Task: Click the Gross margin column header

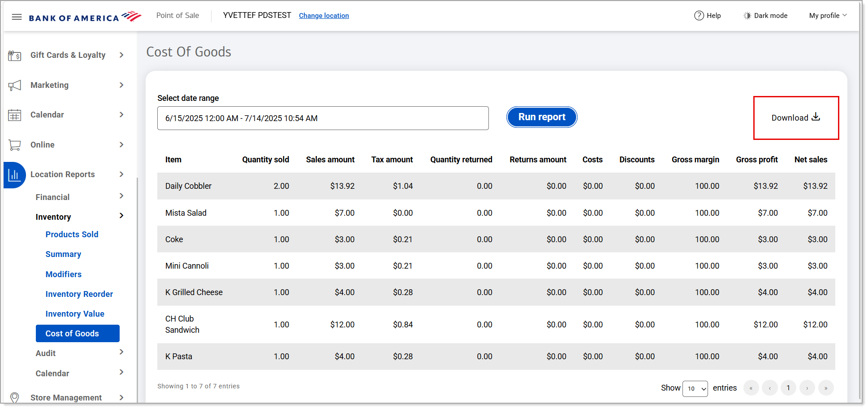Action: pyautogui.click(x=695, y=160)
